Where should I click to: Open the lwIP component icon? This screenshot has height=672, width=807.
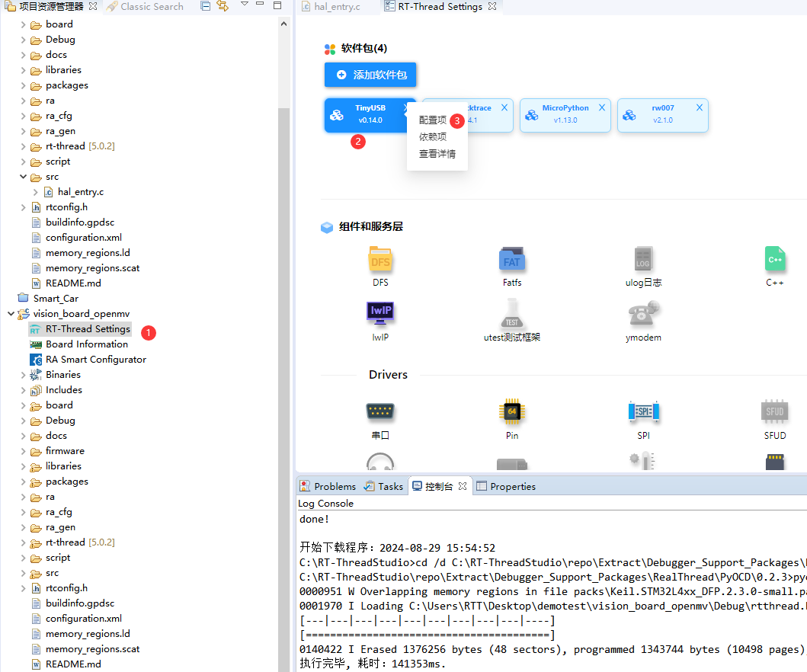(x=380, y=313)
